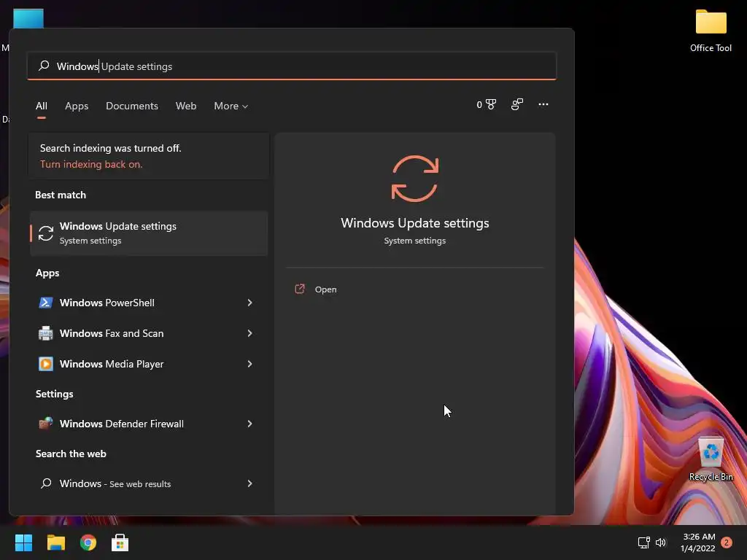Click the web search magnifier icon
Viewport: 747px width, 560px height.
coord(46,483)
